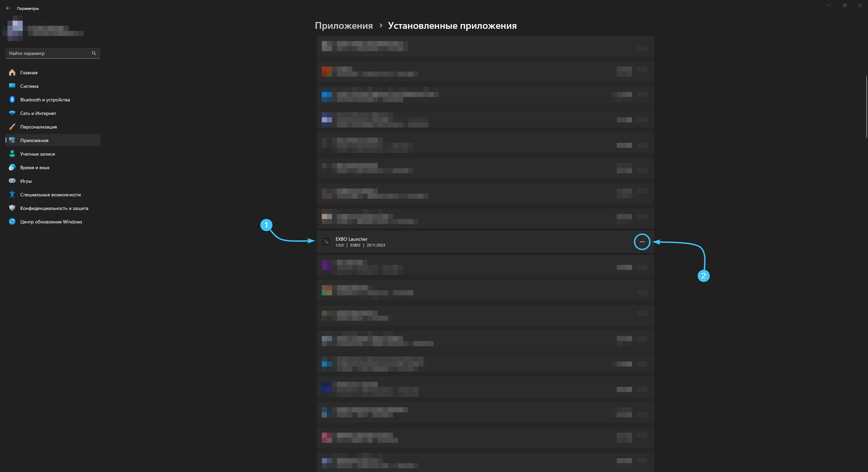Click the Приложения breadcrumb link
The height and width of the screenshot is (472, 868).
point(343,26)
